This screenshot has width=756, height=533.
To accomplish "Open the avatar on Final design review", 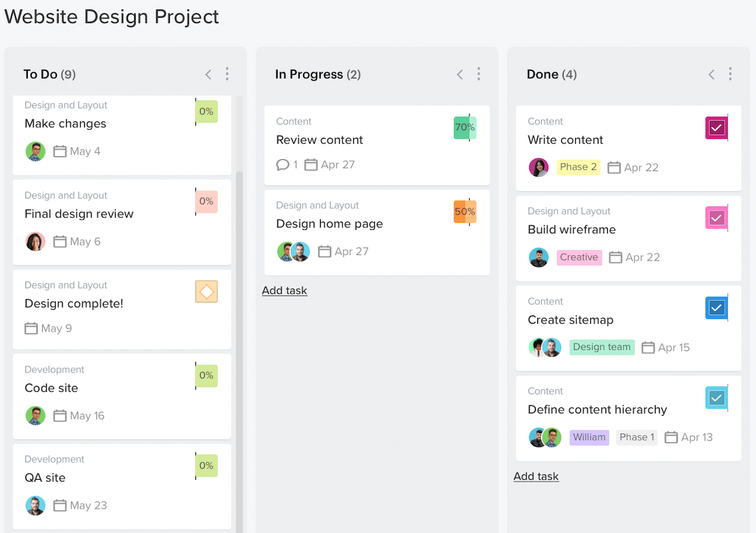I will click(x=35, y=241).
